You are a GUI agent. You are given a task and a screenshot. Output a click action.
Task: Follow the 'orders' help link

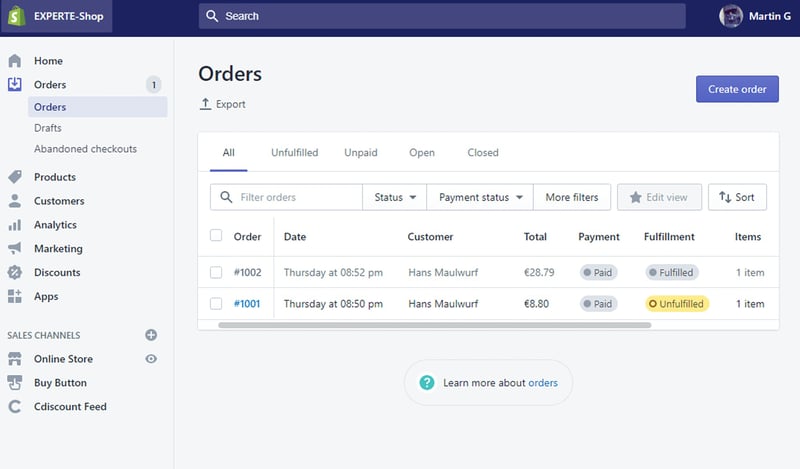pyautogui.click(x=543, y=383)
